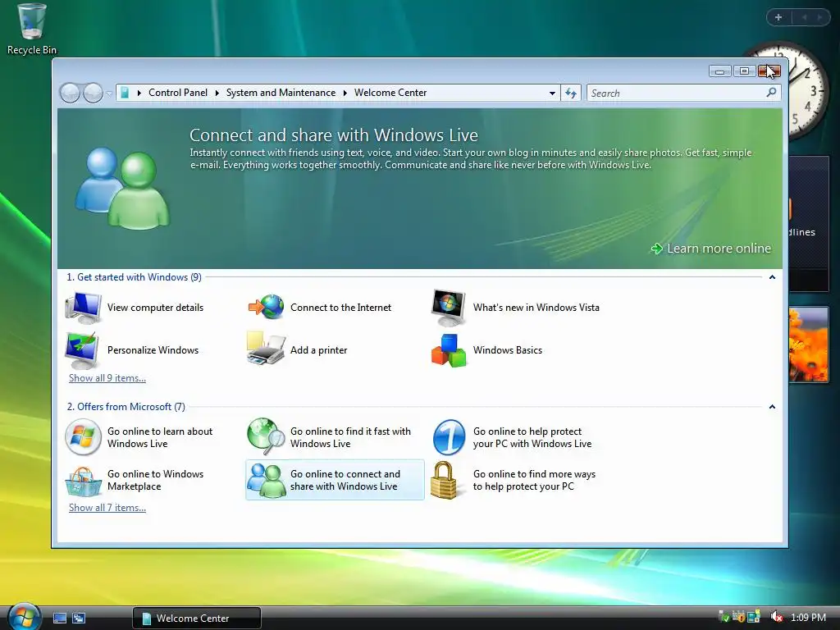This screenshot has width=840, height=630.
Task: Click 'Go online to find more ways' text
Action: [x=534, y=480]
